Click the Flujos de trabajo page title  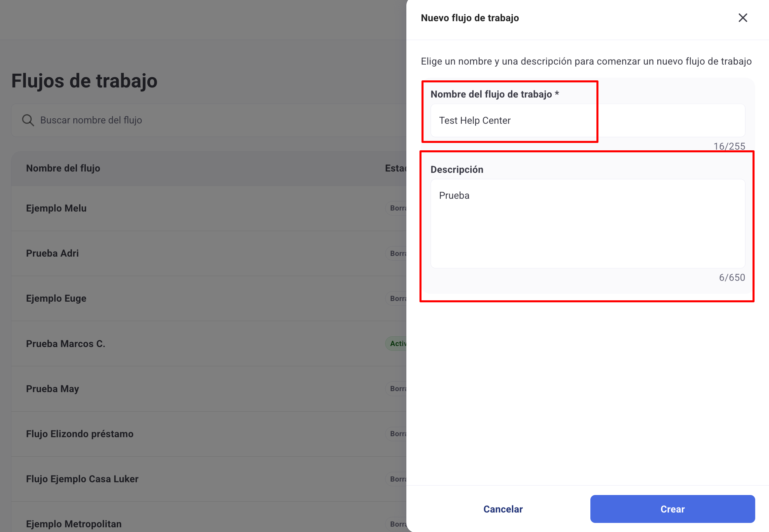[84, 81]
